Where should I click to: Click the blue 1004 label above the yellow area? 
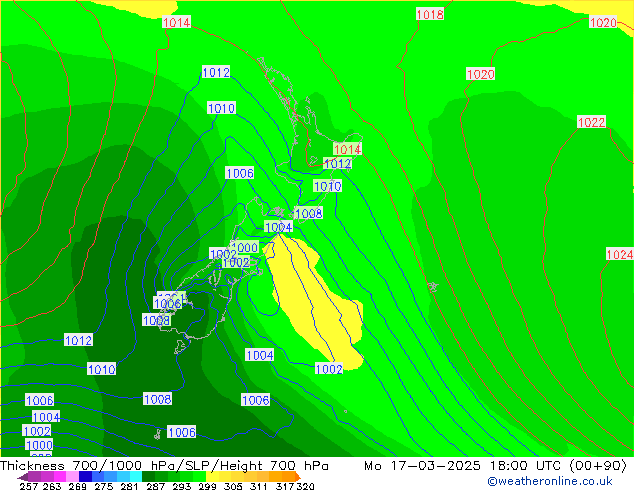[279, 227]
